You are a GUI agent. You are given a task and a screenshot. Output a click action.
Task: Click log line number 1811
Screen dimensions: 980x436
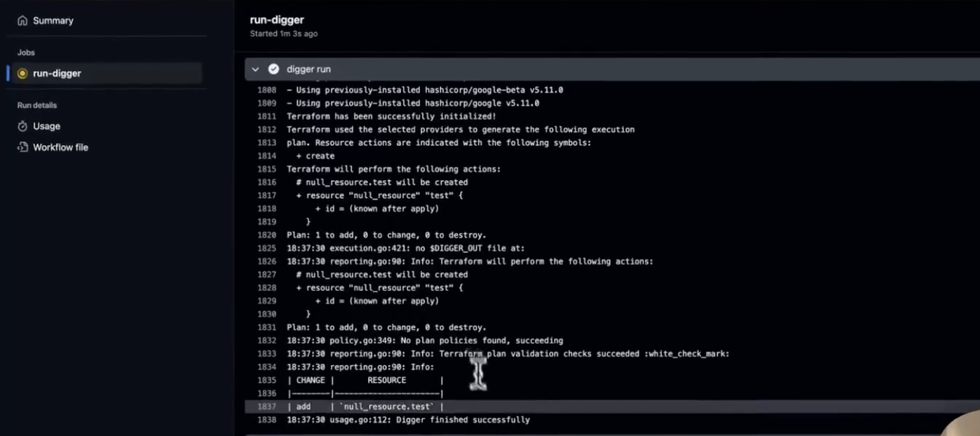point(266,116)
